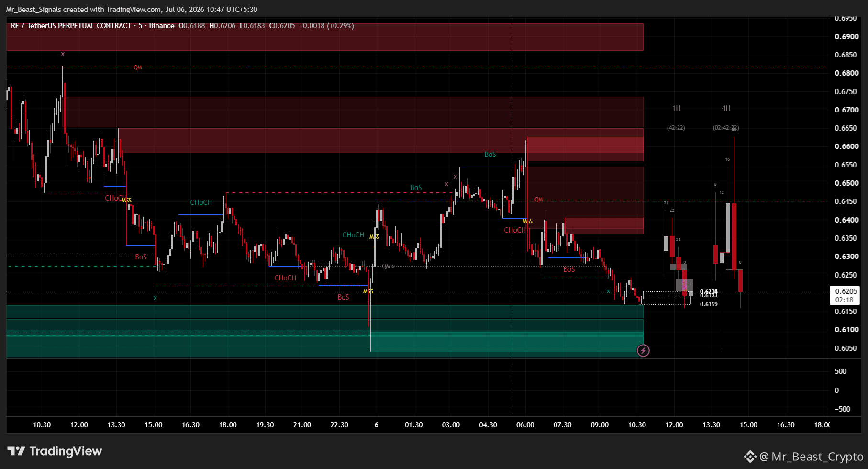Click the day marker 6 on time axis
The image size is (868, 469).
[377, 425]
